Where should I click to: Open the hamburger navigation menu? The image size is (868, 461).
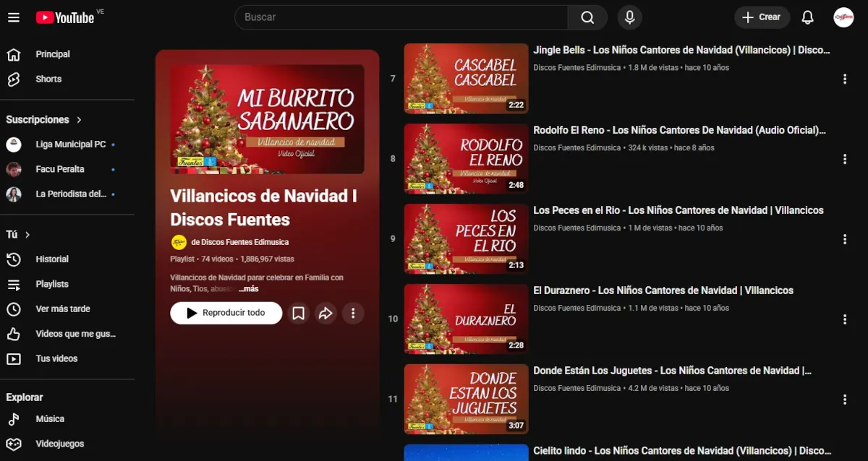14,17
